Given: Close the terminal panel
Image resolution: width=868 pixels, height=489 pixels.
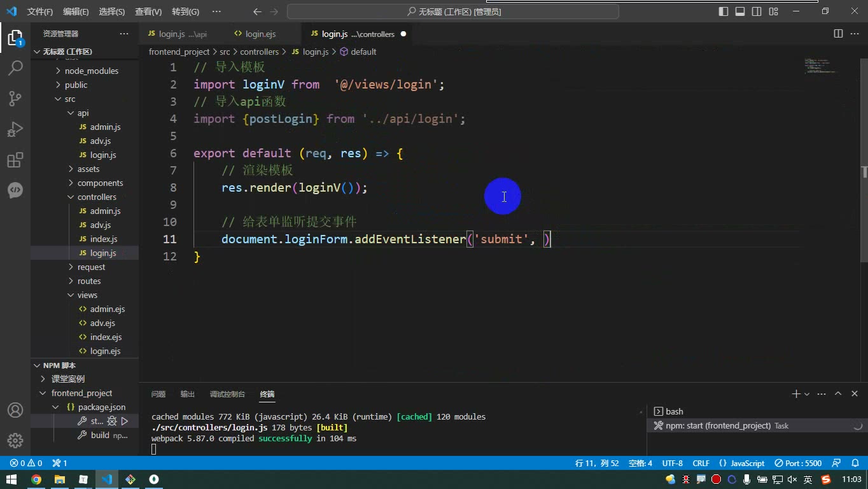Looking at the screenshot, I should [x=855, y=394].
